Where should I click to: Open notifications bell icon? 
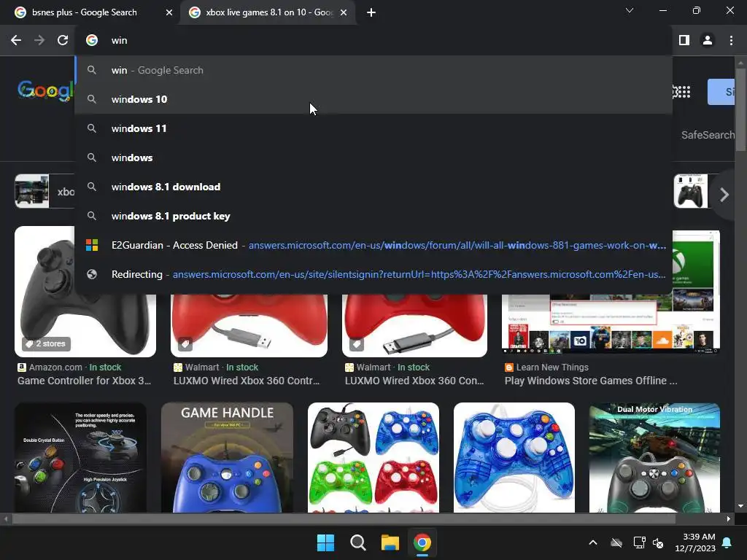(x=727, y=542)
